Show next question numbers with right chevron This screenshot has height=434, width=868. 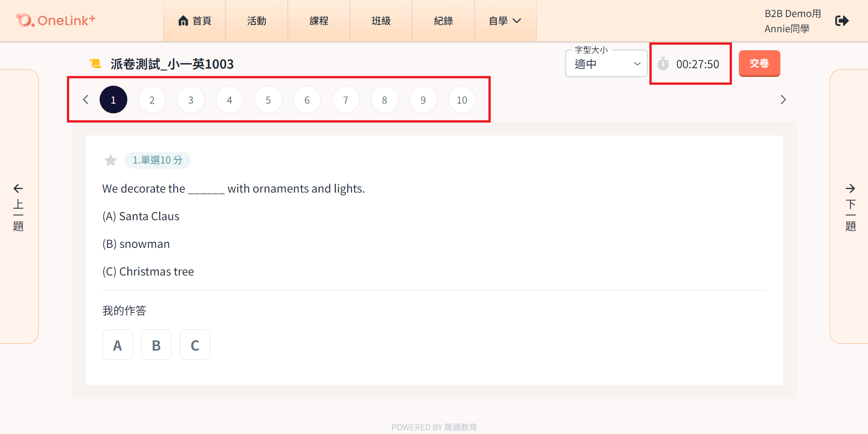(x=783, y=100)
